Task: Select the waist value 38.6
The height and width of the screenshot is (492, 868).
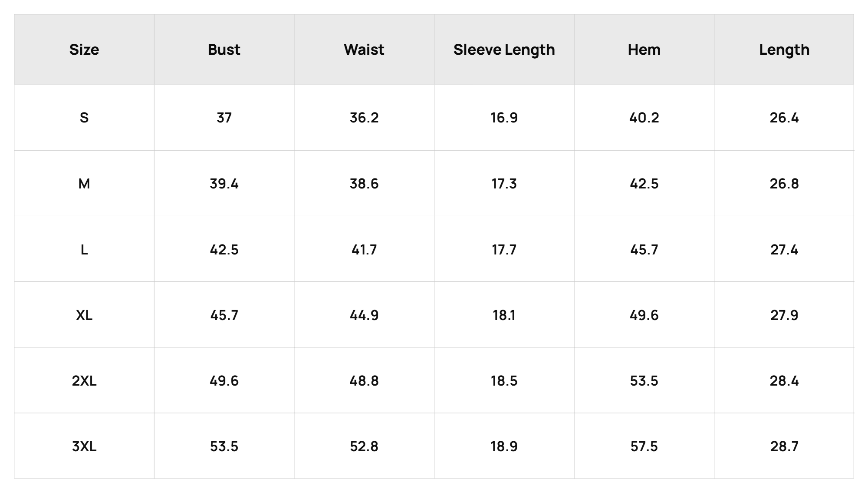Action: click(364, 184)
